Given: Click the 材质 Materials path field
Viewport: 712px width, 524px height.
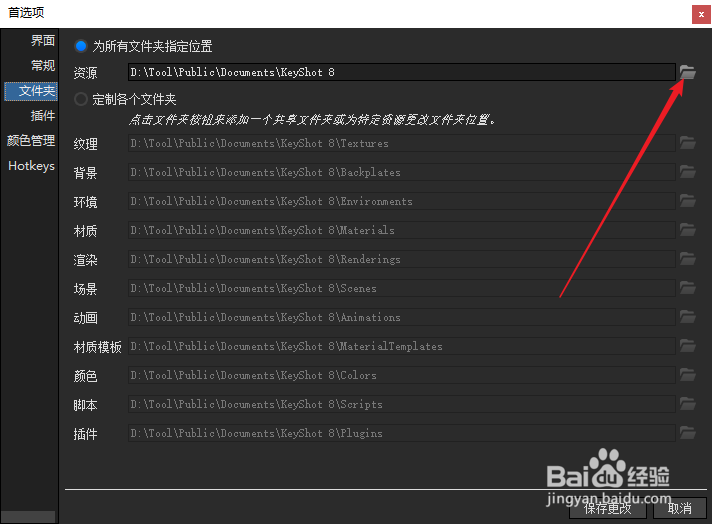Looking at the screenshot, I should pos(402,230).
